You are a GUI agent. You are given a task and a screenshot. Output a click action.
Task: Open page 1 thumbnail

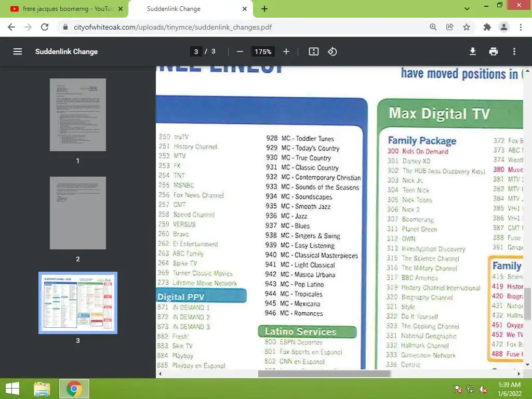pos(78,115)
